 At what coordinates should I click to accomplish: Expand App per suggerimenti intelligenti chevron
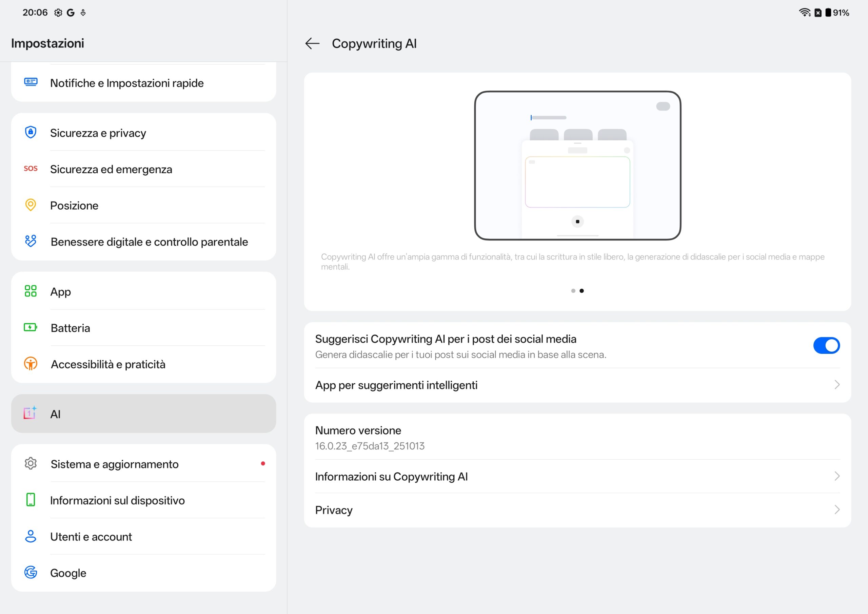pyautogui.click(x=836, y=385)
